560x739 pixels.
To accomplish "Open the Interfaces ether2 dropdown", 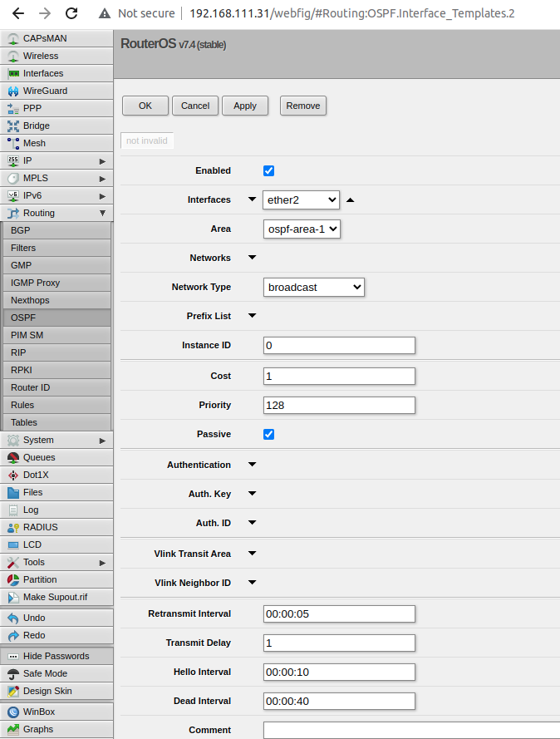I will pyautogui.click(x=301, y=200).
